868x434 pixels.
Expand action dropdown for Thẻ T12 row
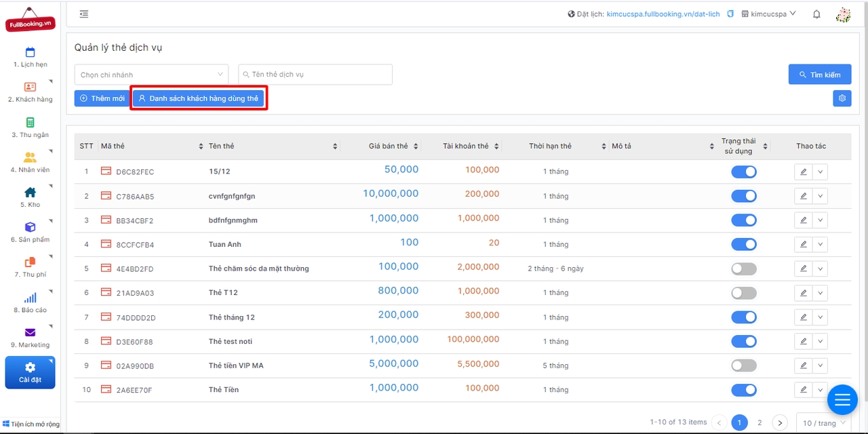[x=820, y=293]
